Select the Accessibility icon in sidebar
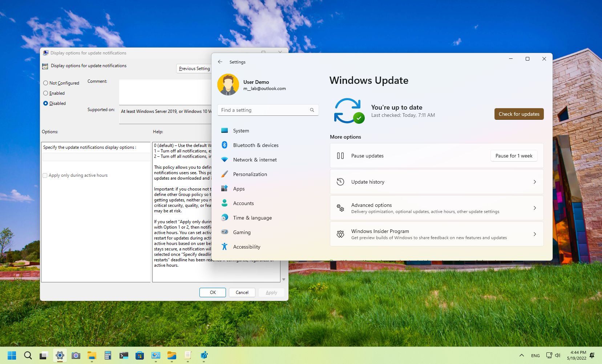 [x=225, y=246]
